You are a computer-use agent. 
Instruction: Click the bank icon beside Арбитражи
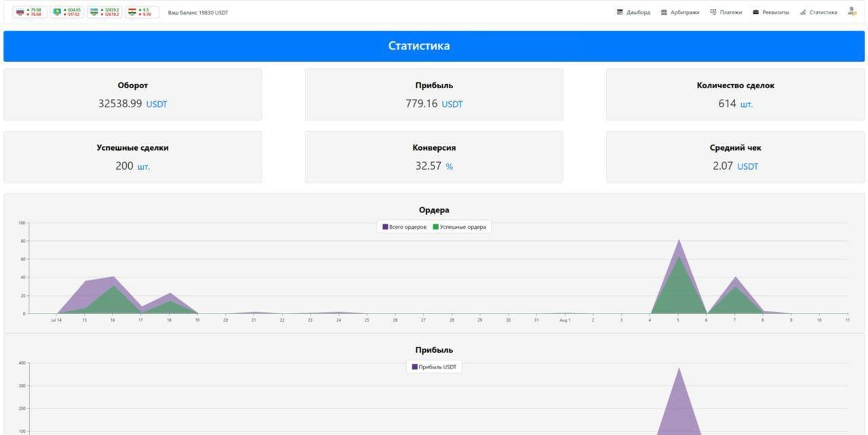click(x=664, y=12)
